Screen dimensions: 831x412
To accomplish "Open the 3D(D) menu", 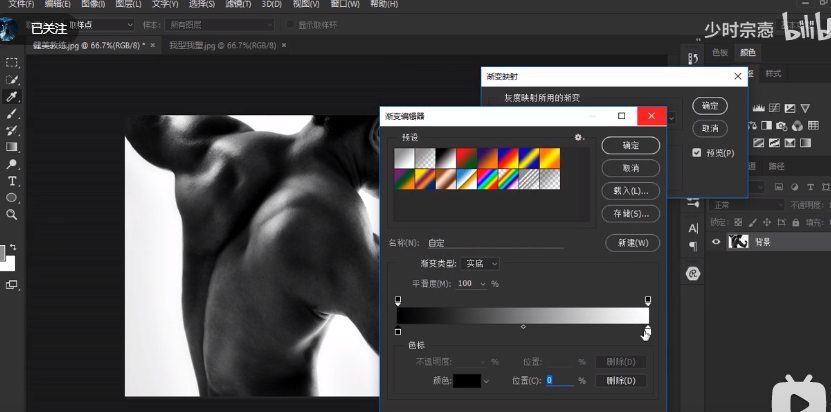I will point(272,4).
